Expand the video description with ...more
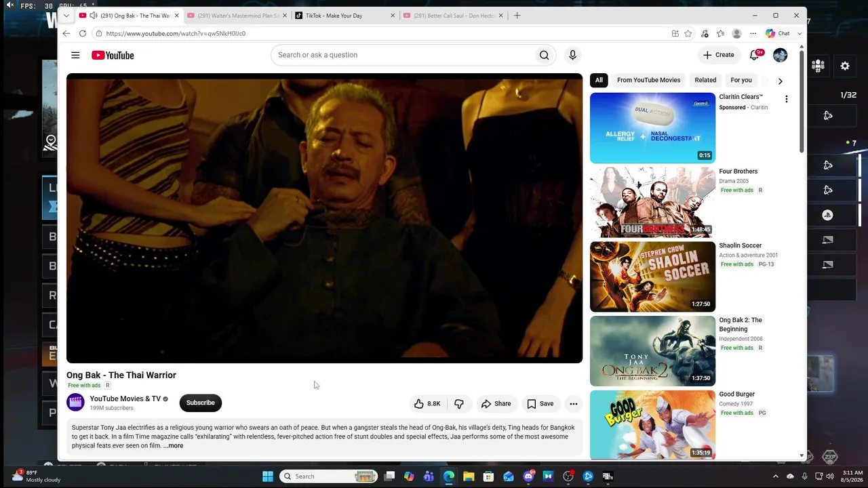 pyautogui.click(x=173, y=446)
